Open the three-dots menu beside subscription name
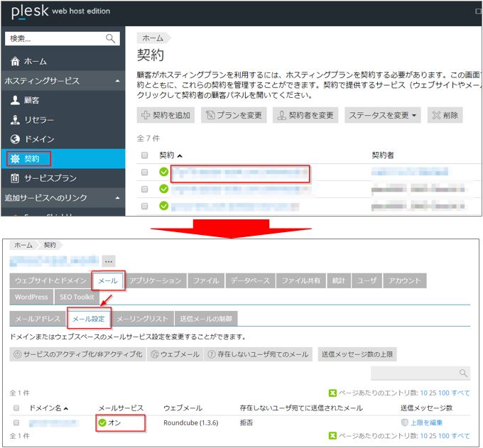The image size is (483, 448). click(x=109, y=261)
